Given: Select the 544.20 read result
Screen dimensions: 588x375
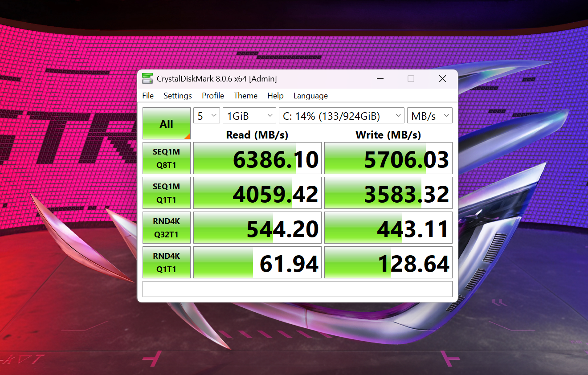Looking at the screenshot, I should click(x=257, y=228).
